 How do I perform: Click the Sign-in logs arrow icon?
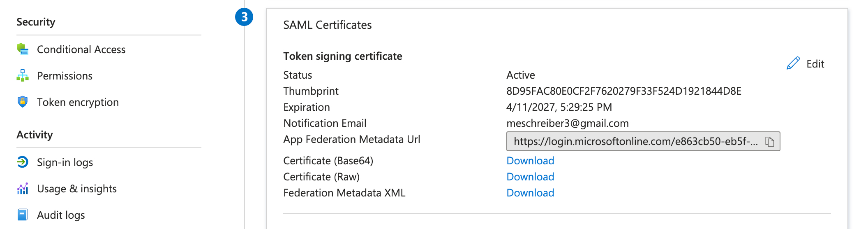(23, 162)
